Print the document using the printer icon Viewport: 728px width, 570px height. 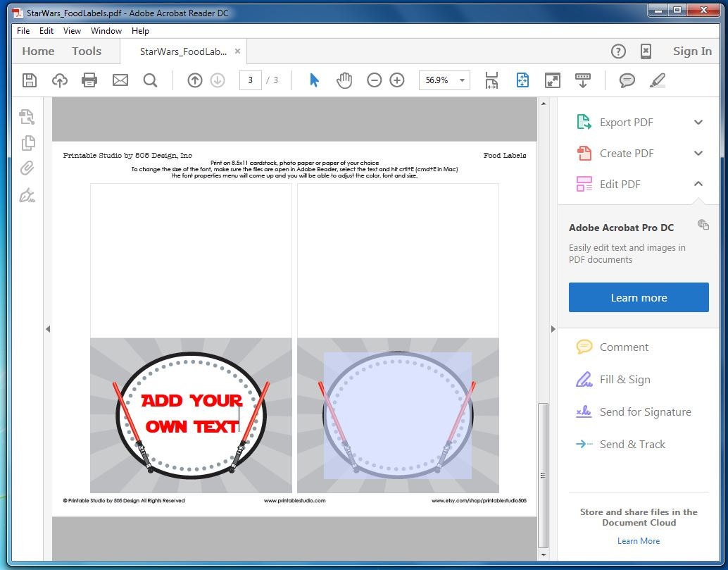pos(89,80)
